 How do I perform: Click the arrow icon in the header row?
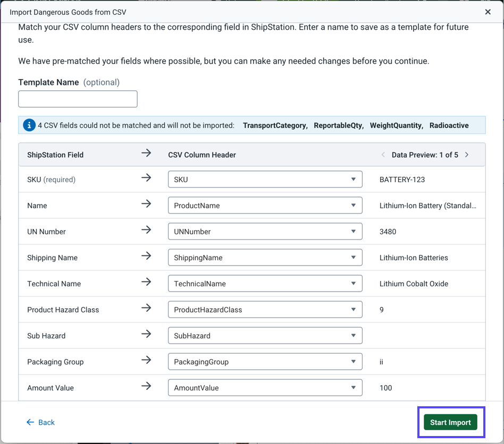pos(146,153)
